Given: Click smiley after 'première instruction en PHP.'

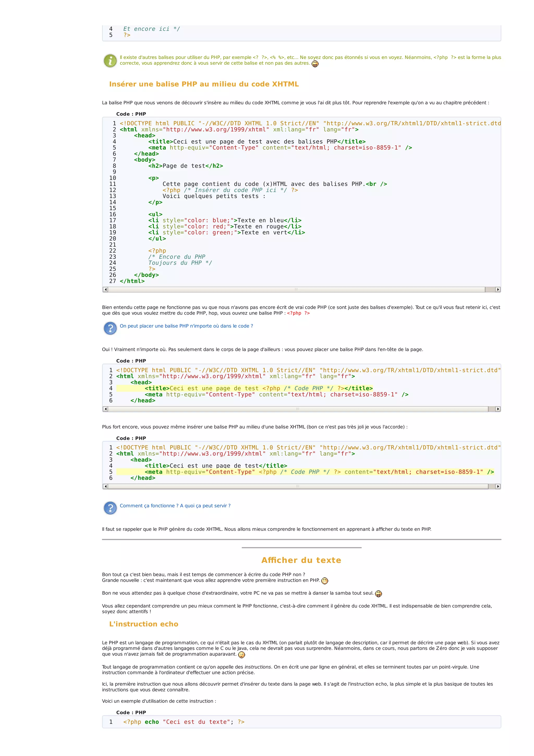Looking at the screenshot, I should [x=324, y=581].
